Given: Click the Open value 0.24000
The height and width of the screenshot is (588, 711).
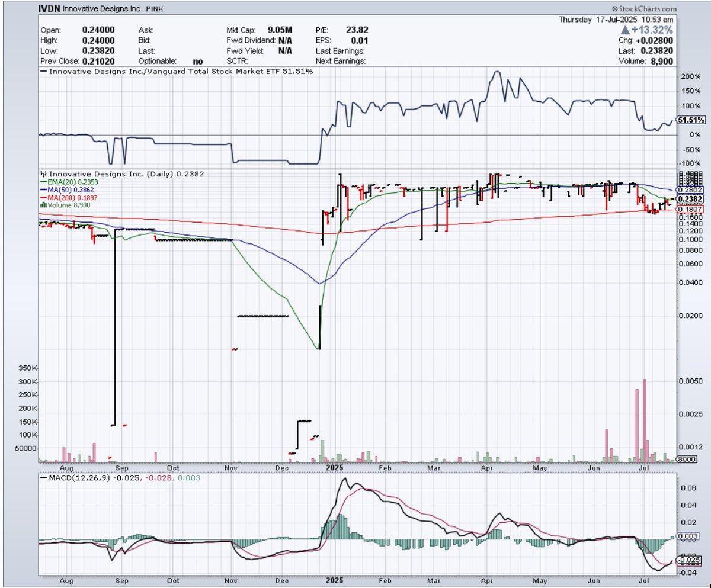Looking at the screenshot, I should [98, 30].
